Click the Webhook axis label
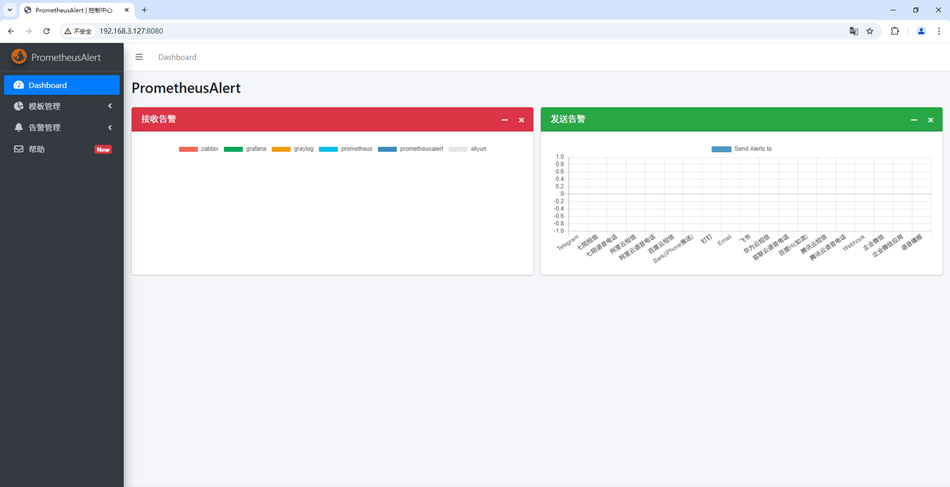 (854, 242)
